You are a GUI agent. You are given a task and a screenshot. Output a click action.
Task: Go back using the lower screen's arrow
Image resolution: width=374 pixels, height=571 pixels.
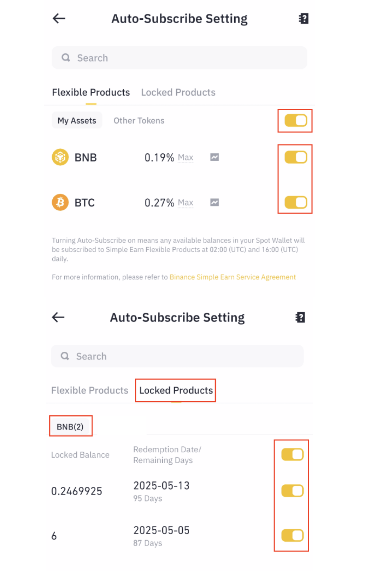click(58, 317)
